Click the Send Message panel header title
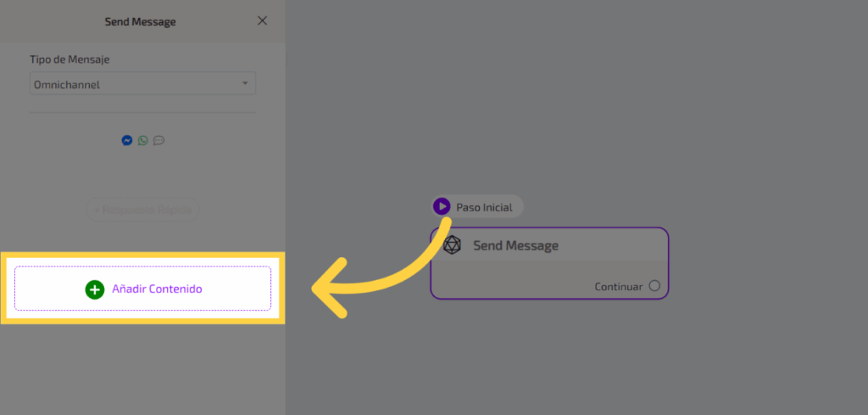The height and width of the screenshot is (415, 868). (140, 21)
